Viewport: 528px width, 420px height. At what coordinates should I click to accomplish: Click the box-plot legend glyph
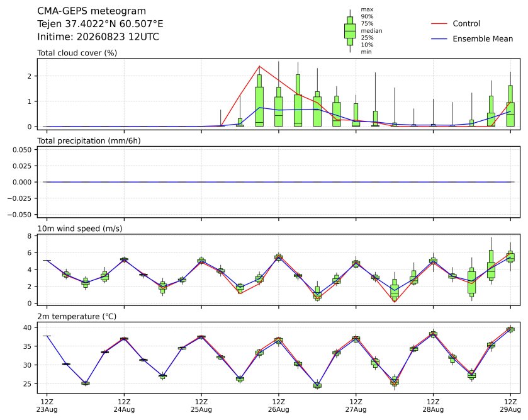tap(350, 31)
